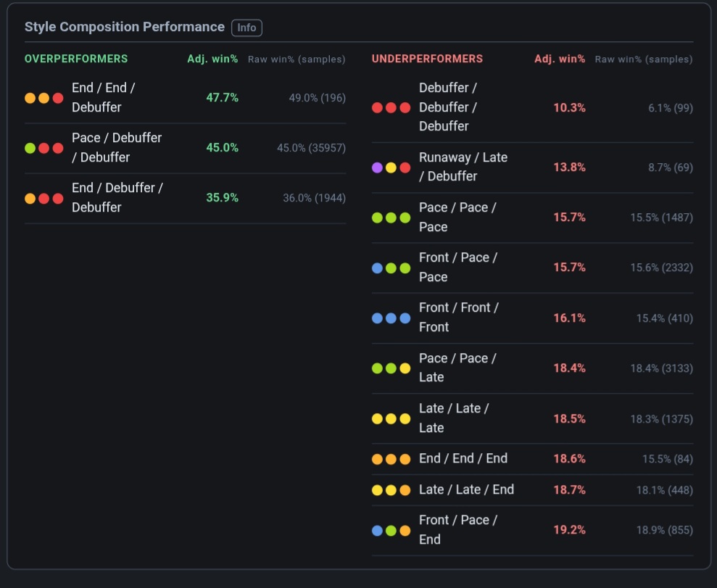Select the Late / Late / Late row label
Viewport: 717px width, 588px height.
(454, 418)
